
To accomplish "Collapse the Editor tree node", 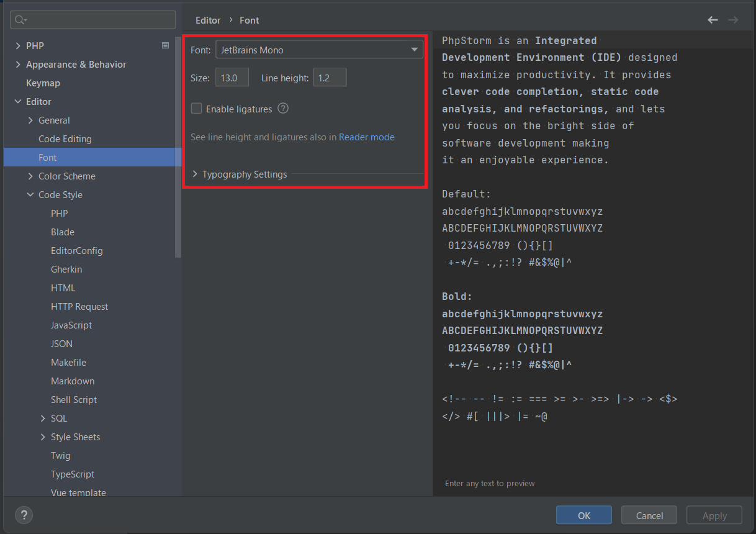I will [17, 102].
